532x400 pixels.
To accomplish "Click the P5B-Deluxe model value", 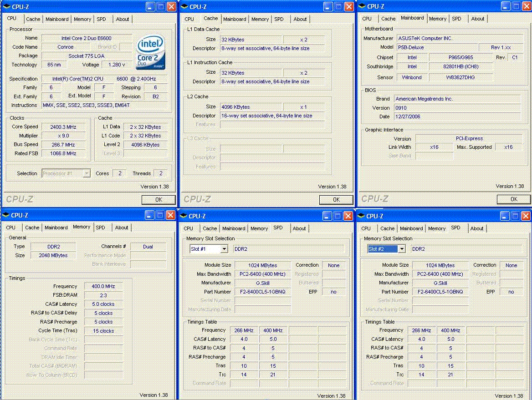I will 437,47.
